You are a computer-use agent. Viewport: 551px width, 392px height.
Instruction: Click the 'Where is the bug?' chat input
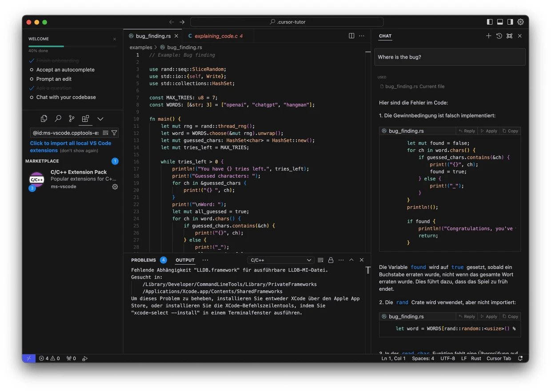click(x=450, y=57)
